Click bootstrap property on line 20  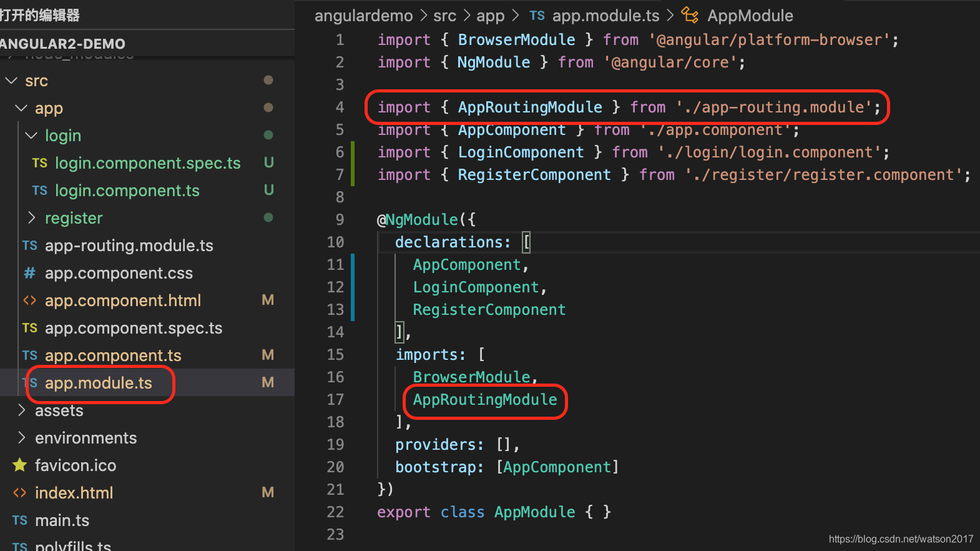[435, 467]
